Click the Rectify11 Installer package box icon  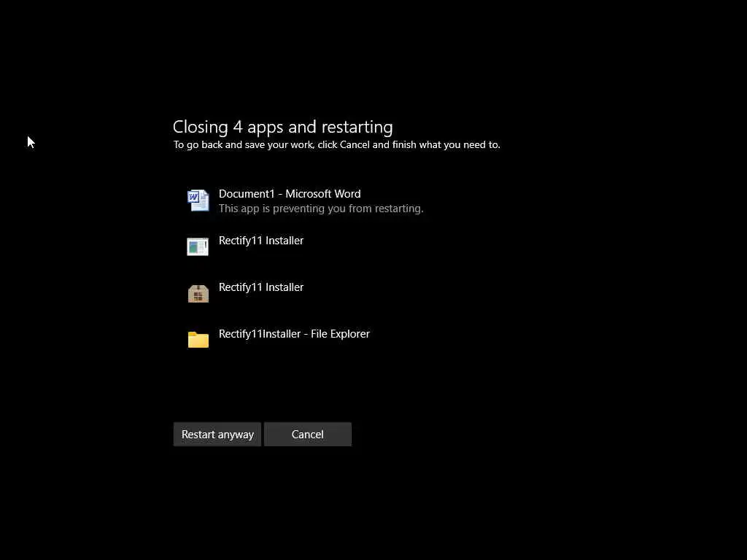198,293
